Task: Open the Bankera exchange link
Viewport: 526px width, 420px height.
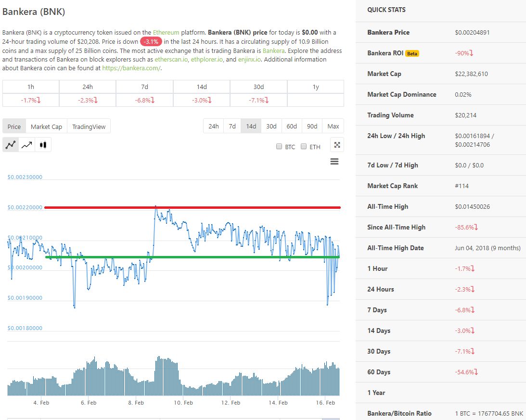Action: [273, 51]
